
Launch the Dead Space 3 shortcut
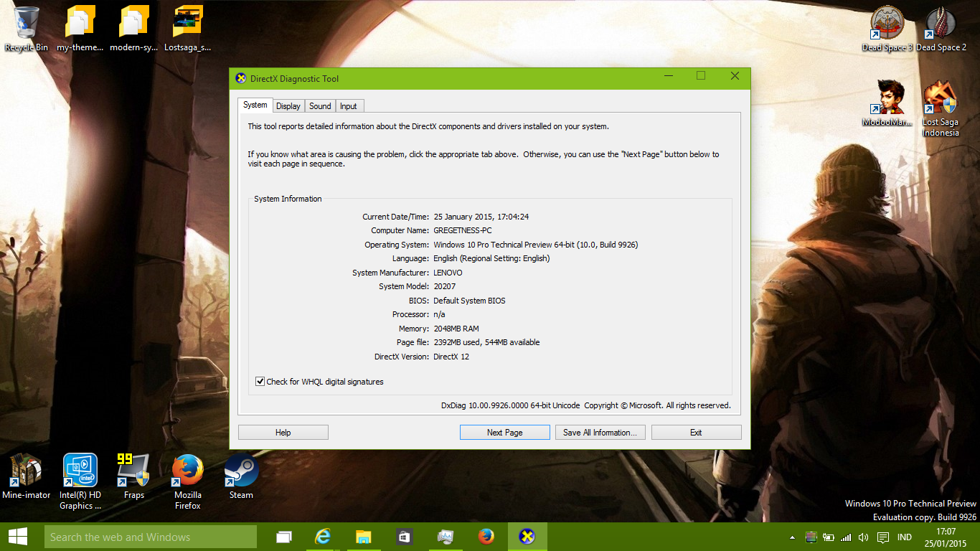[x=887, y=29]
